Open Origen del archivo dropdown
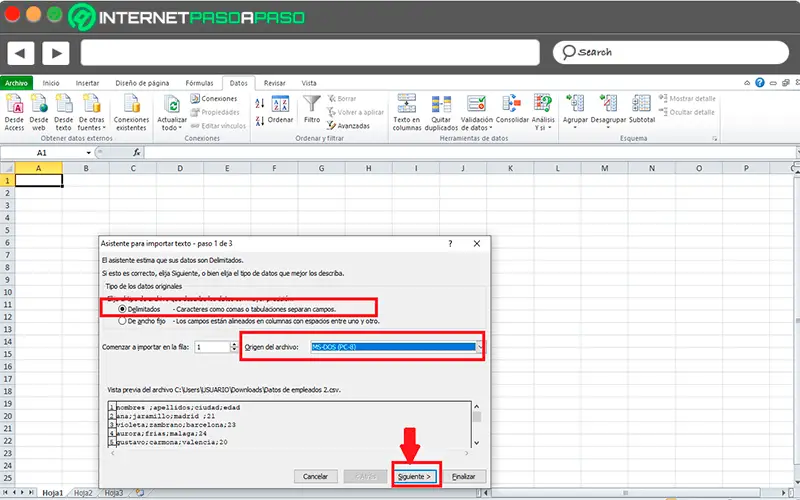This screenshot has width=800, height=500. coord(480,347)
